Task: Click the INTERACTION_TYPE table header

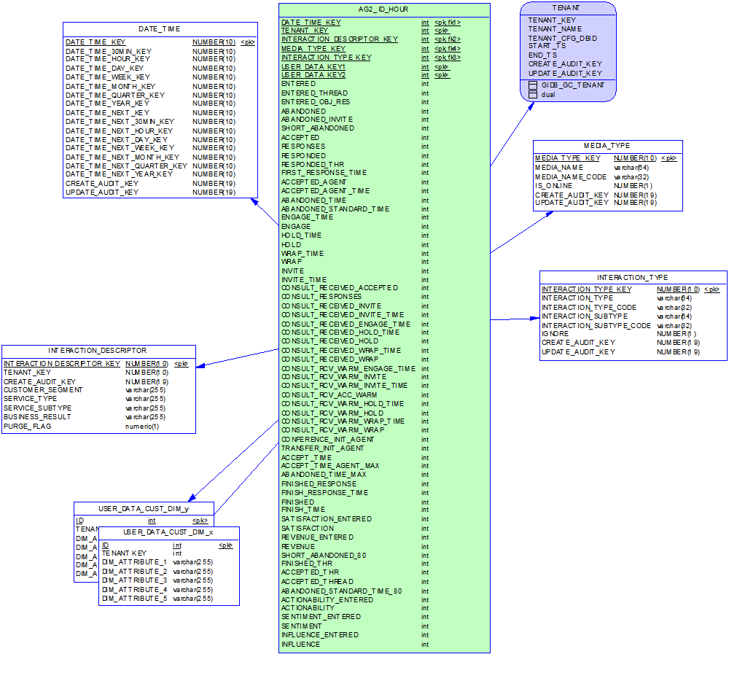Action: tap(632, 278)
